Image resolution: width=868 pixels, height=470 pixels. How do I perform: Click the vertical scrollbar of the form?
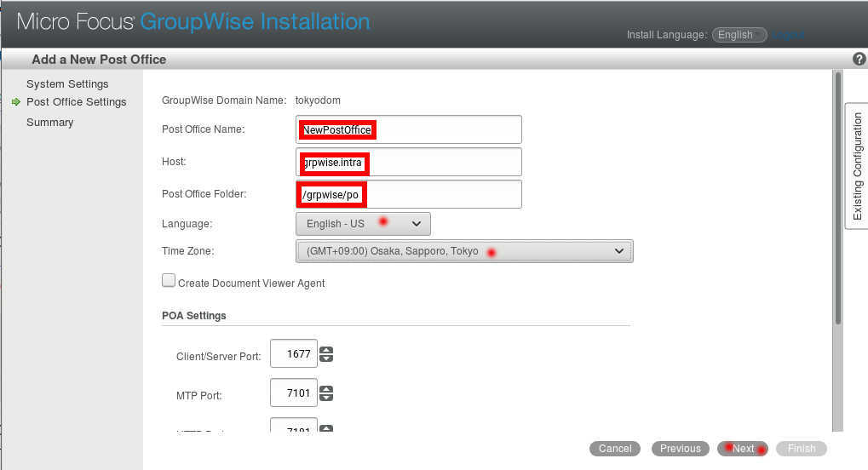click(x=838, y=197)
